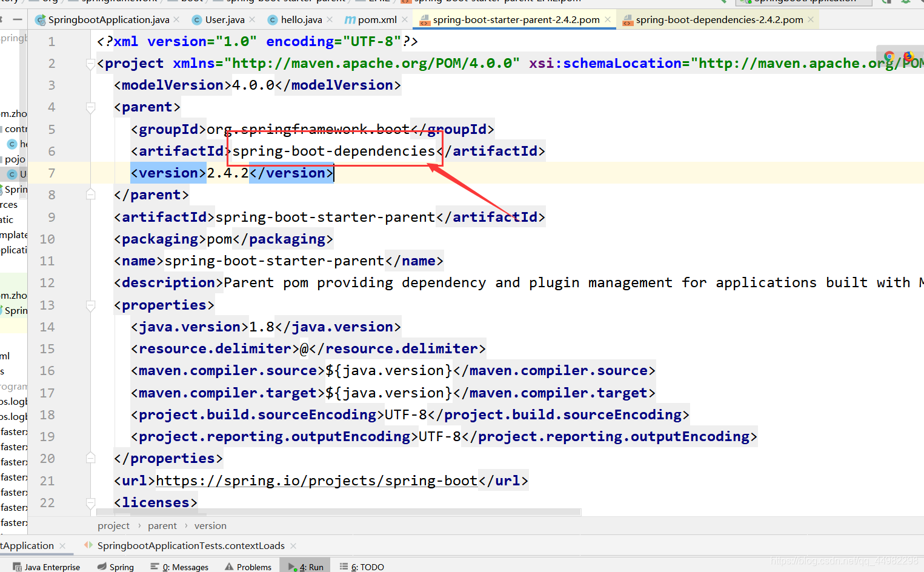Switch to the SpringbootApplication.java tab

click(108, 19)
